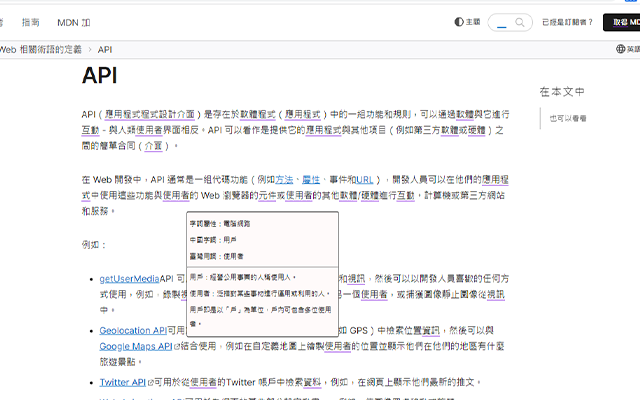Click the 已經是訂閱者？ link
Screen dimensions: 640x400
(x=567, y=22)
